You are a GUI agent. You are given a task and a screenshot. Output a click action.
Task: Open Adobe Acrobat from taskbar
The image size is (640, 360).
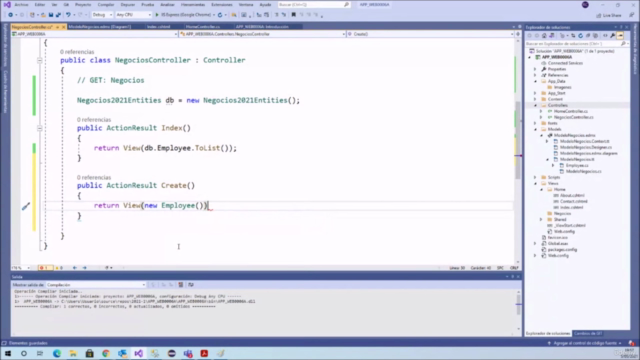pos(204,353)
